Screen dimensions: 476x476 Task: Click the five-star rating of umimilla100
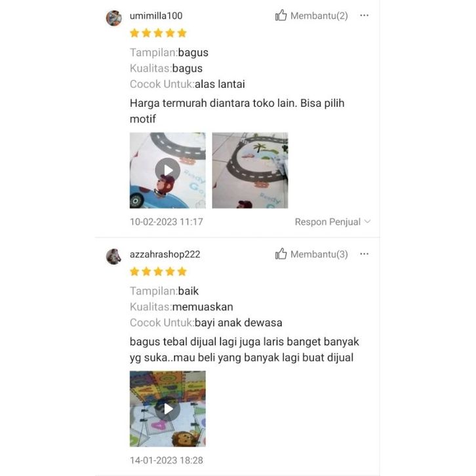[x=158, y=33]
